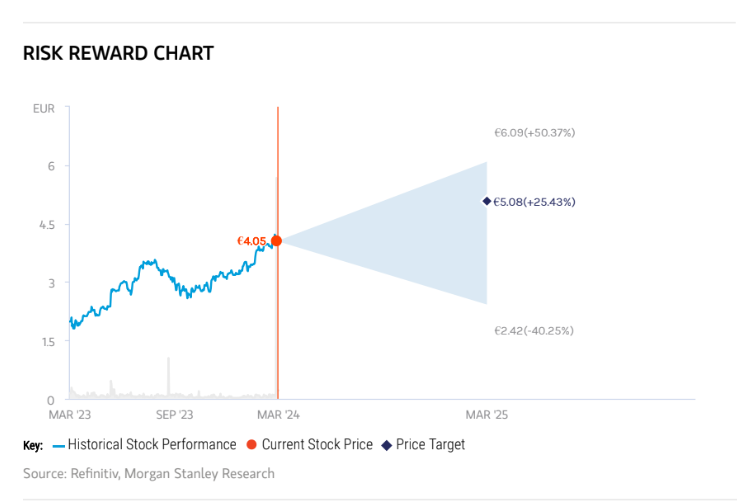Click the orange dot icon in legend
This screenshot has width=737, height=504.
[x=251, y=445]
